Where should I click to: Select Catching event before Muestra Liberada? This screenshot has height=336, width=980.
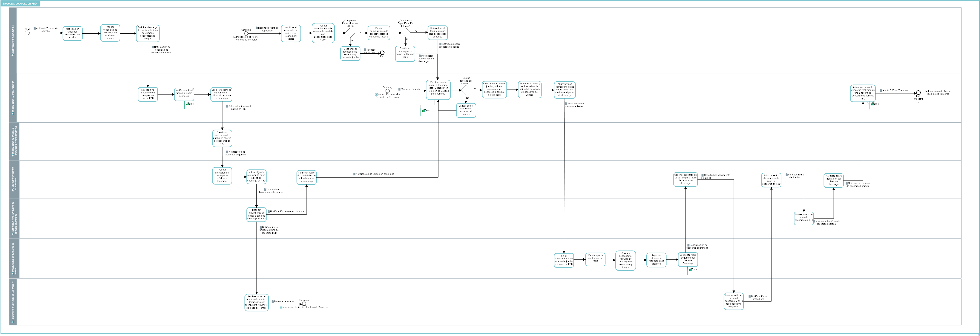387,91
